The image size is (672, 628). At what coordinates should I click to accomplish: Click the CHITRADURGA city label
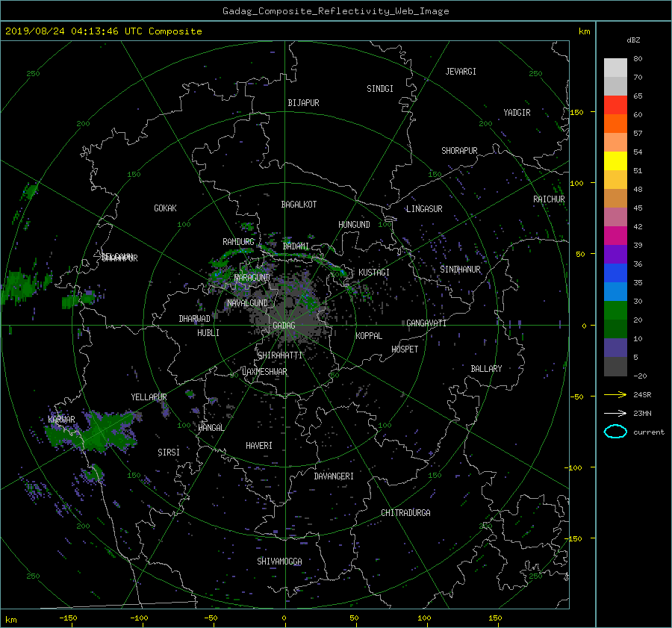tap(405, 513)
